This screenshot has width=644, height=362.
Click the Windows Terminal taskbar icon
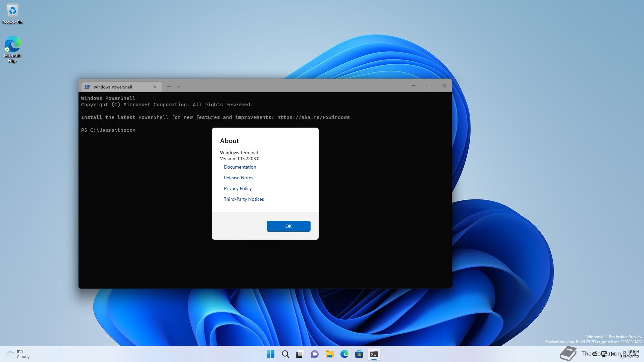coord(374,354)
